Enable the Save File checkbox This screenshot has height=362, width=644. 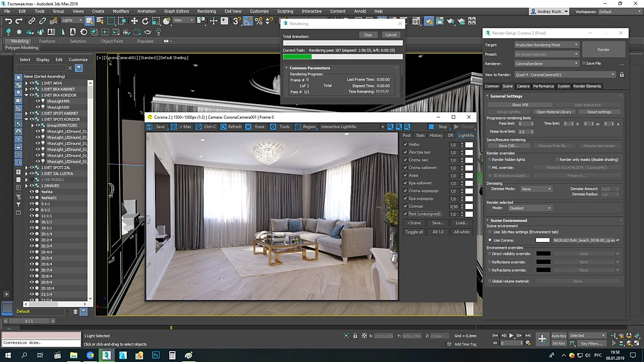(x=583, y=64)
